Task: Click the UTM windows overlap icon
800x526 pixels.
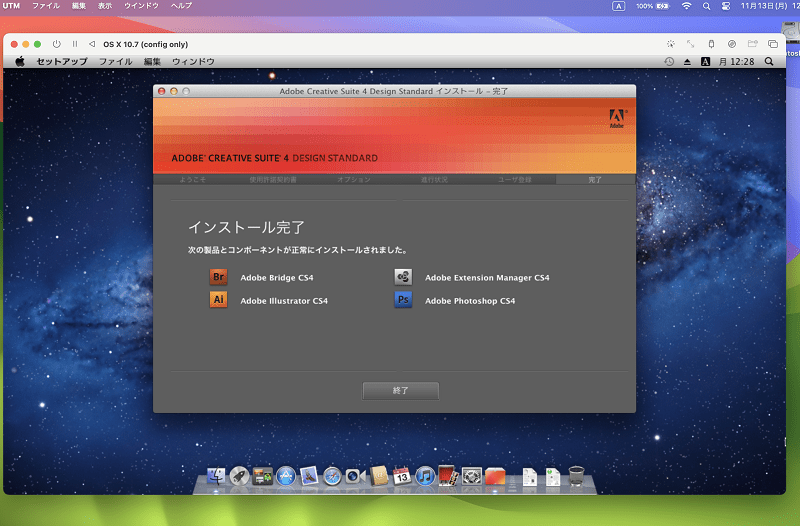Action: point(772,44)
